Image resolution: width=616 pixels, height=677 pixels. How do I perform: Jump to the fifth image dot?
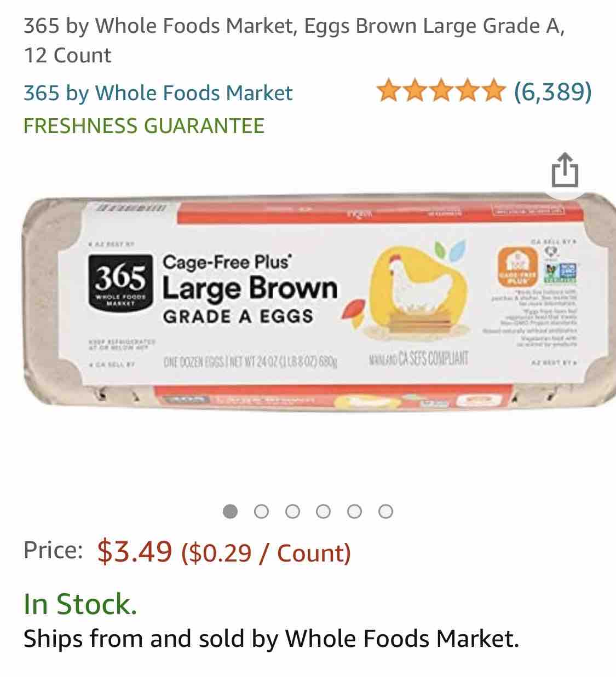[355, 512]
